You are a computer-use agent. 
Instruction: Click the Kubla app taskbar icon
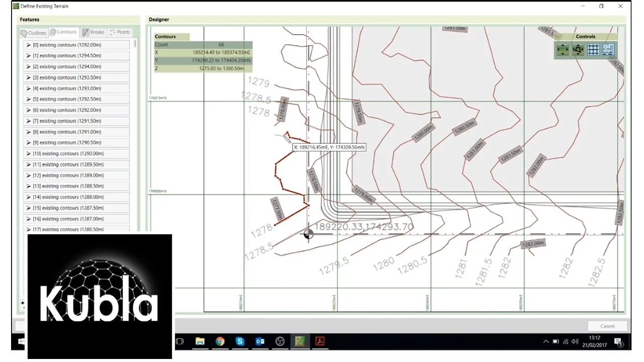(300, 341)
